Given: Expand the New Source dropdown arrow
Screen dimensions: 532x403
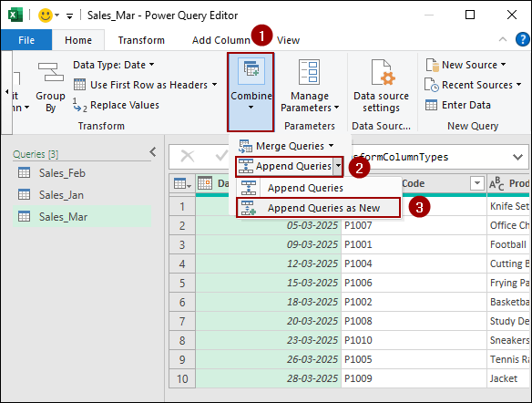Looking at the screenshot, I should pos(503,64).
